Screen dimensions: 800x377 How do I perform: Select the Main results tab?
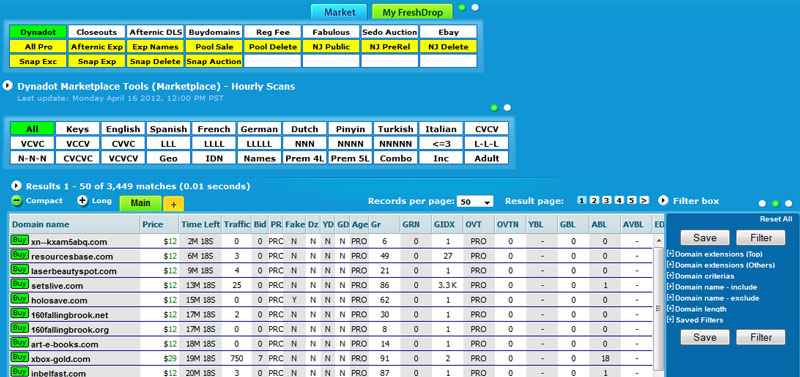pos(140,203)
